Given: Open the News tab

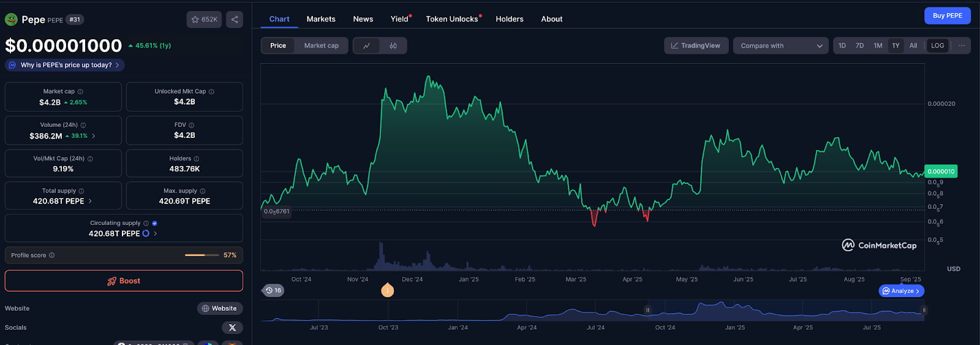Looking at the screenshot, I should [x=363, y=19].
